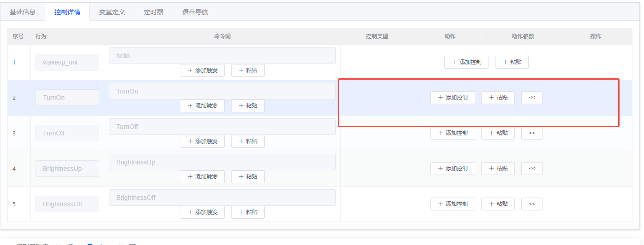Add a control for the wakeup_uni row
The height and width of the screenshot is (245, 644).
[466, 62]
